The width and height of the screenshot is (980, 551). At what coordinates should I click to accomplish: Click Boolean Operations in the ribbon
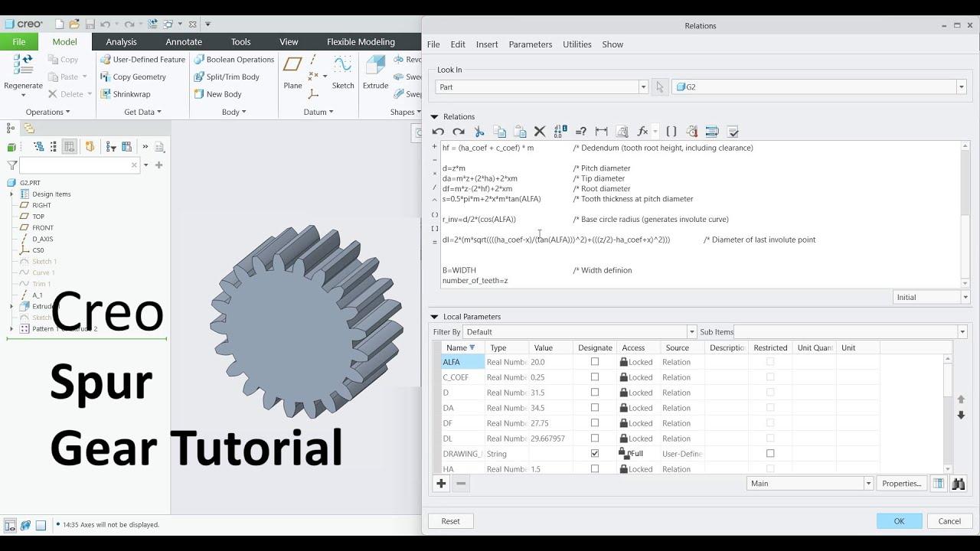(233, 60)
